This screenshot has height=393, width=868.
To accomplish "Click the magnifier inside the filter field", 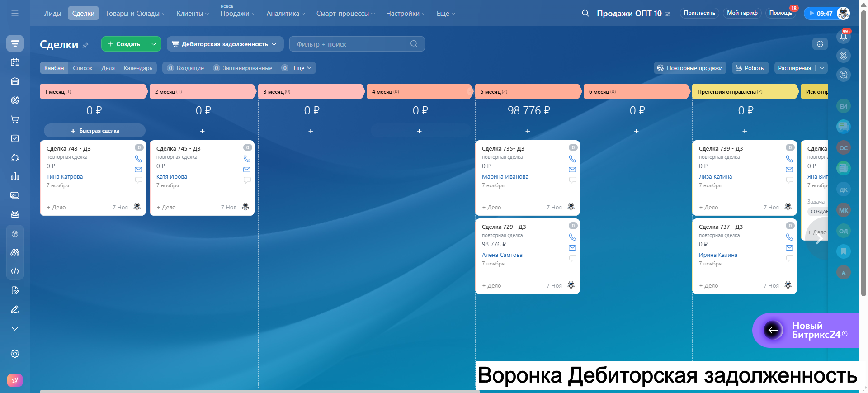I will tap(414, 44).
